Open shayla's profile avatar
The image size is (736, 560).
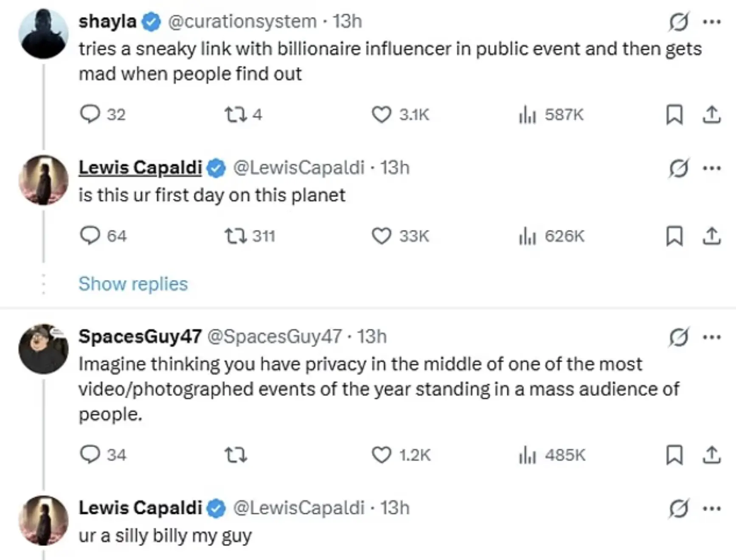click(x=43, y=33)
